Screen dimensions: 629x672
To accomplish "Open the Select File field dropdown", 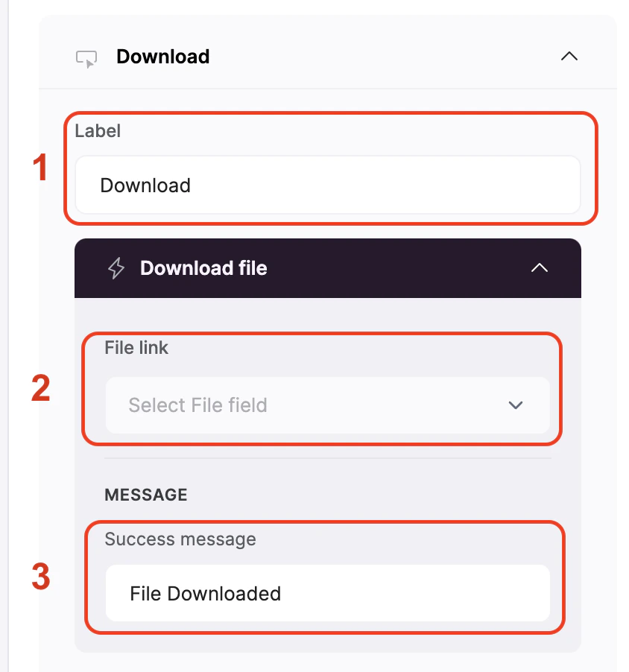I will [x=328, y=405].
